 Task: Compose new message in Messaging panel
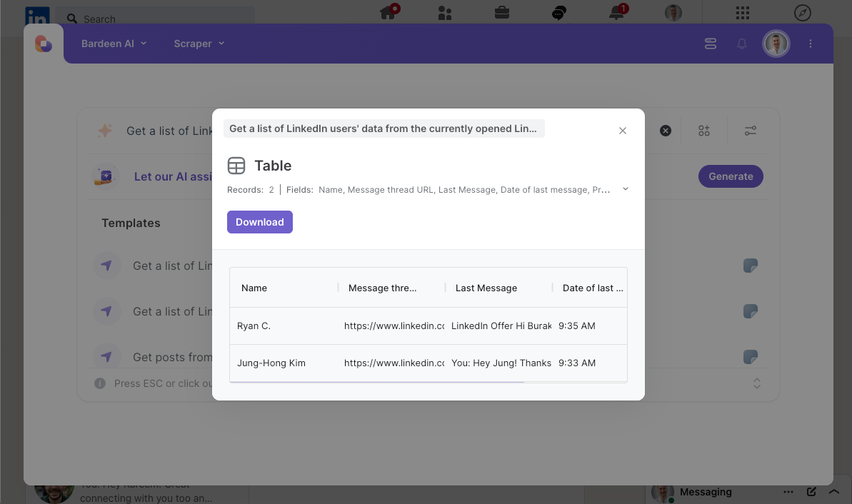coord(811,492)
